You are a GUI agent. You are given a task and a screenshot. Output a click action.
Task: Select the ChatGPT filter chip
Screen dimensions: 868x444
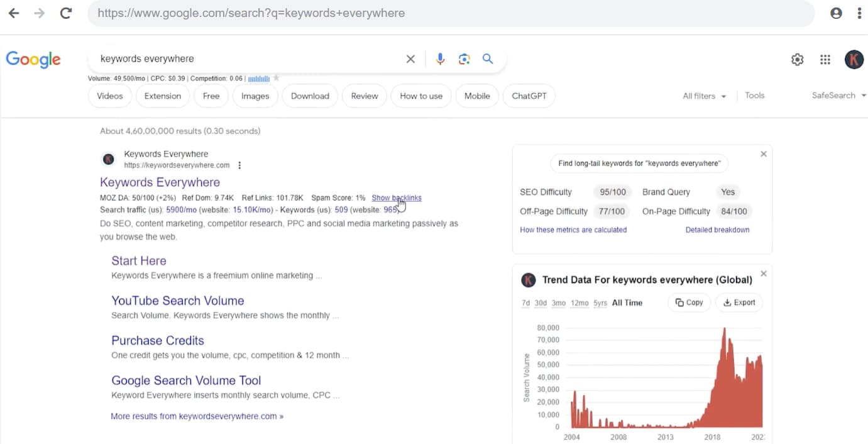pos(529,96)
